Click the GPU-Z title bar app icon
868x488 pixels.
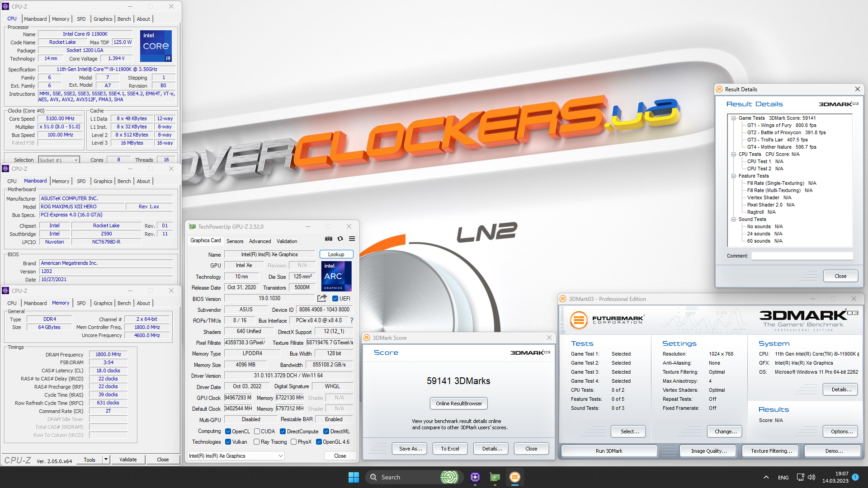point(193,226)
